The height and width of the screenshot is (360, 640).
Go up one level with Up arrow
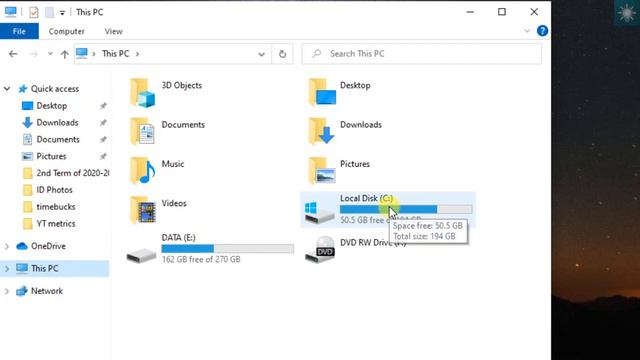coord(64,54)
